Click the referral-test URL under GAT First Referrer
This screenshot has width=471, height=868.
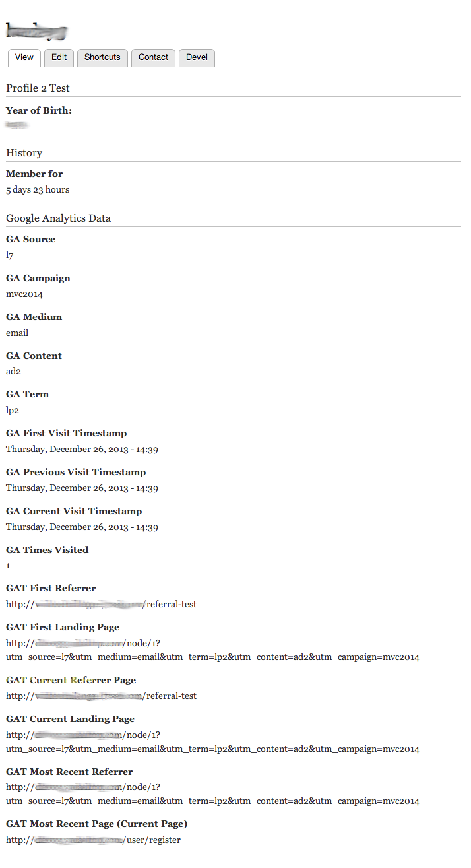point(101,605)
